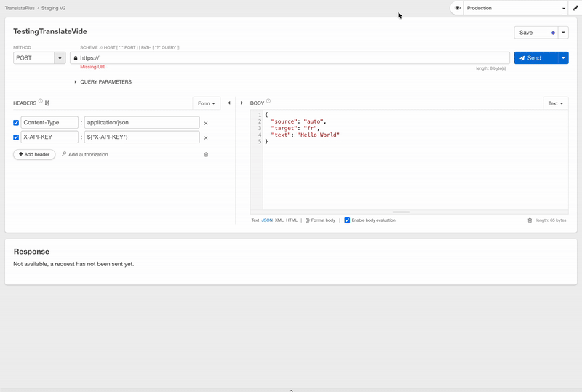Send the POST request
Viewport: 582px width, 392px height.
536,58
